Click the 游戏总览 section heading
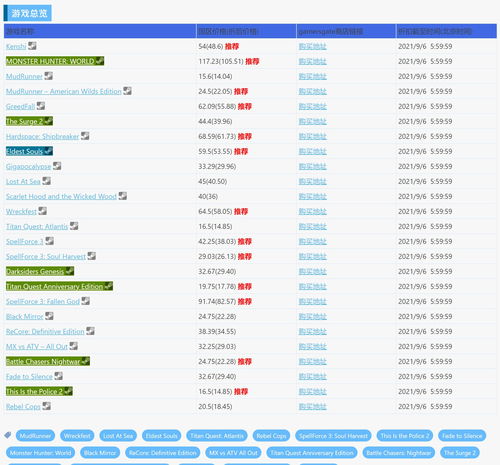This screenshot has width=500, height=465. coord(29,13)
